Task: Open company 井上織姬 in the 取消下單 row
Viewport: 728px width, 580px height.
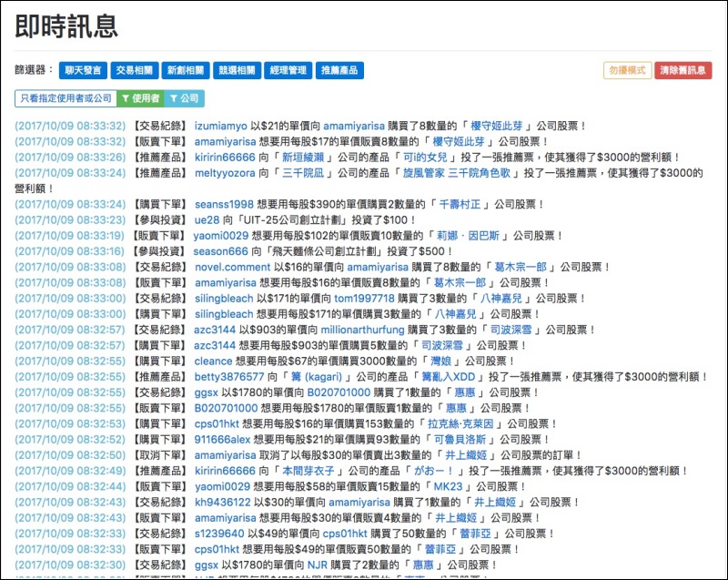Action: [466, 455]
